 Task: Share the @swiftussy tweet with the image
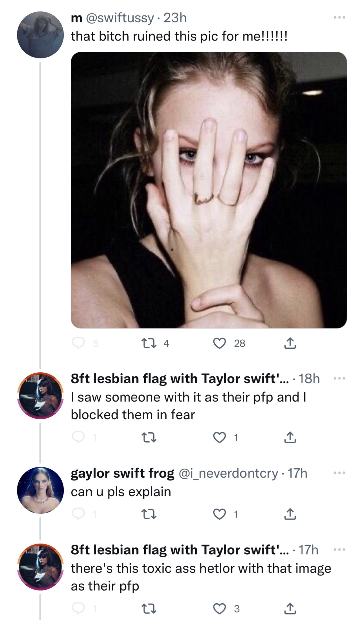(x=290, y=343)
